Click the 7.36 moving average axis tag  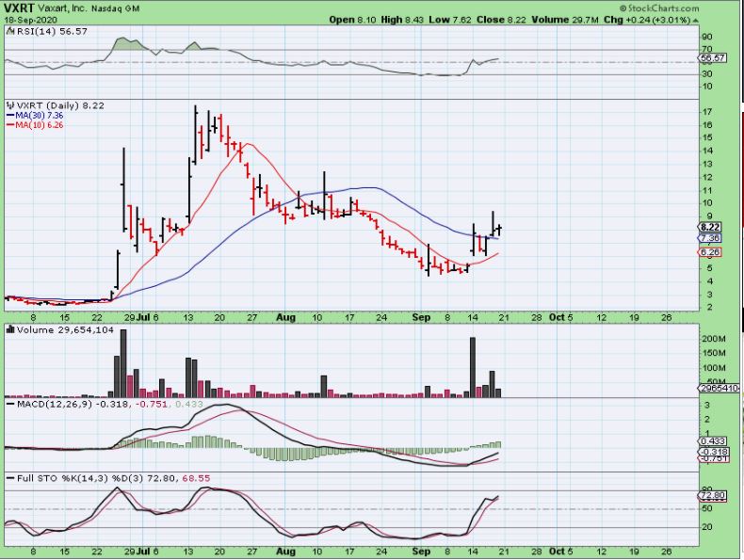coord(710,238)
